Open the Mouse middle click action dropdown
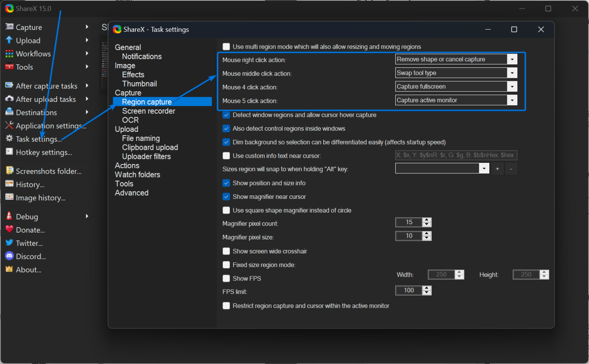Screen dimensions: 589x364 512,73
